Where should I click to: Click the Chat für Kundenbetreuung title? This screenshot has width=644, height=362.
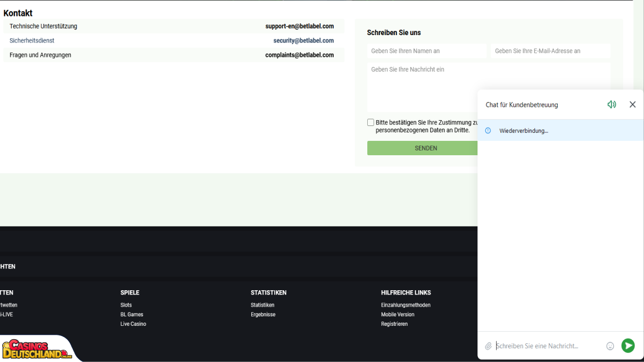click(522, 105)
